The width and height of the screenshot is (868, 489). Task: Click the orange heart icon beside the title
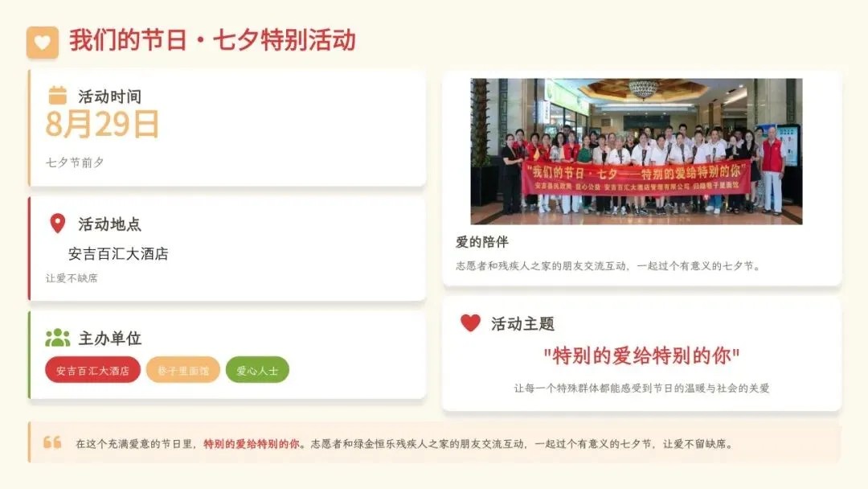tap(42, 42)
